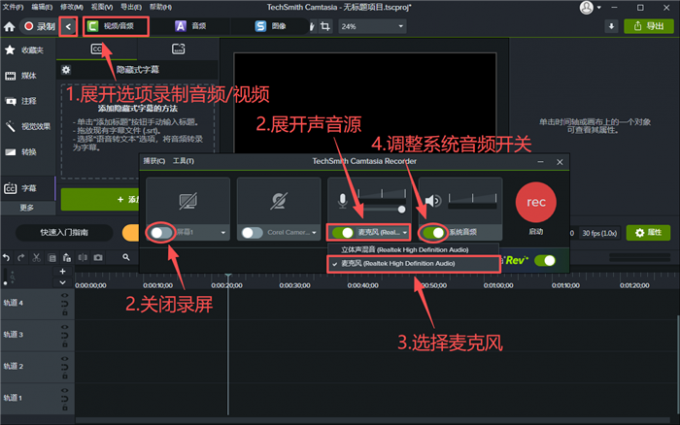Open the 编辑(E) menu
This screenshot has width=680, height=425.
(x=42, y=7)
